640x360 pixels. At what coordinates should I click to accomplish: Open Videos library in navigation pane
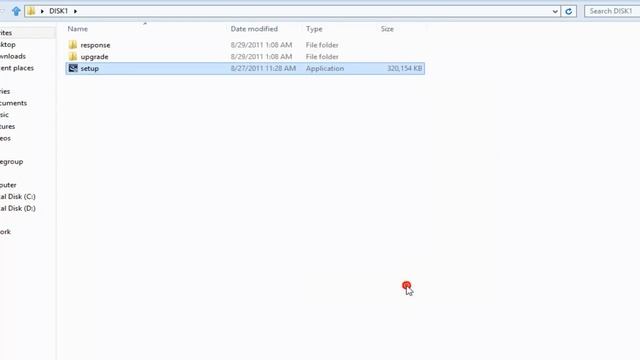click(x=5, y=138)
